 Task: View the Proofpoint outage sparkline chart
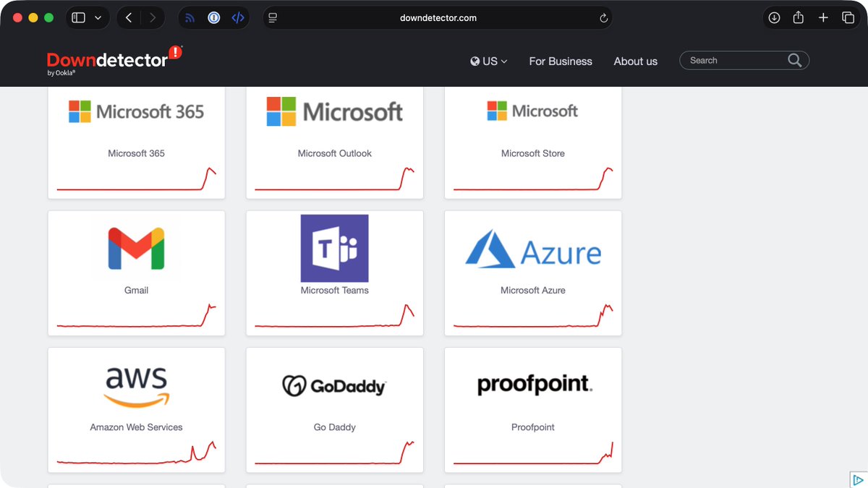(x=533, y=453)
